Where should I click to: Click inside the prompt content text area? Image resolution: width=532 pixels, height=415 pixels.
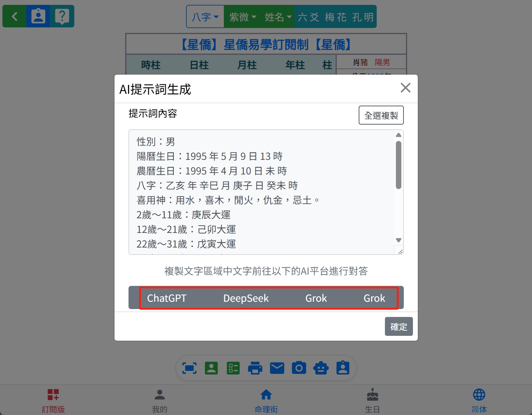tap(262, 192)
